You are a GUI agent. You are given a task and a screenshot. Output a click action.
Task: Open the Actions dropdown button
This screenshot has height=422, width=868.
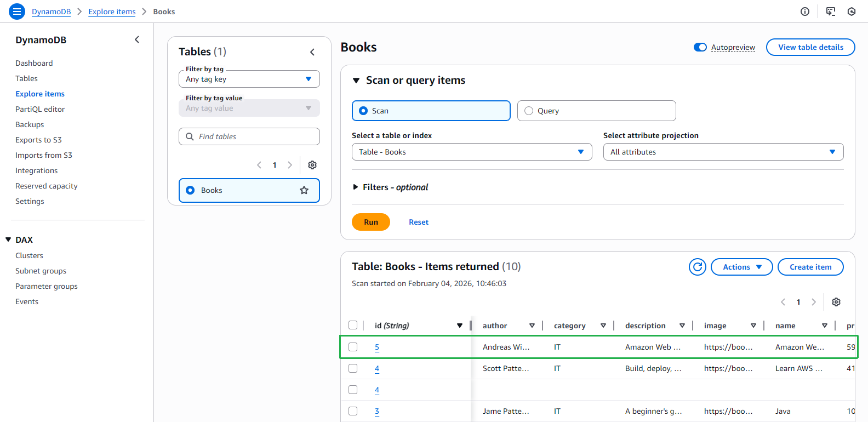(x=742, y=267)
